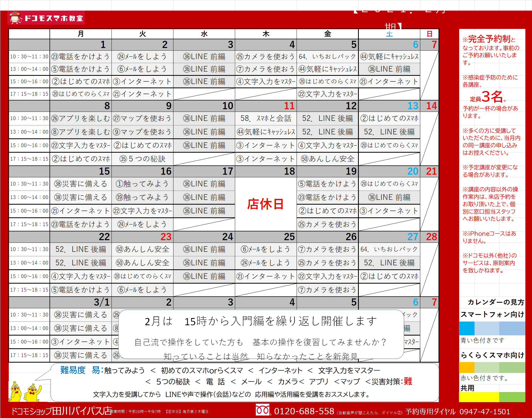532x418 pixels.
Task: Click the docomo mushroom mascot logo
Action: click(15, 18)
